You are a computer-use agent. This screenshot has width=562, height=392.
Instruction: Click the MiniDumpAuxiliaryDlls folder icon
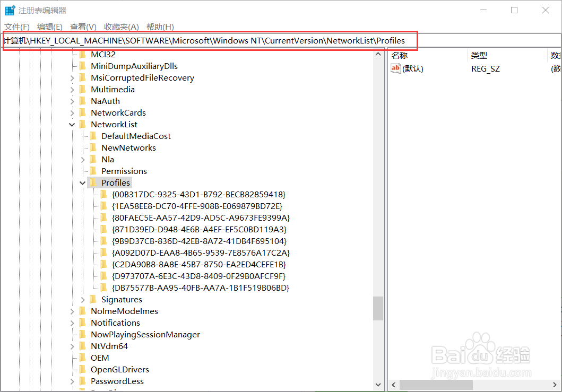tap(82, 66)
